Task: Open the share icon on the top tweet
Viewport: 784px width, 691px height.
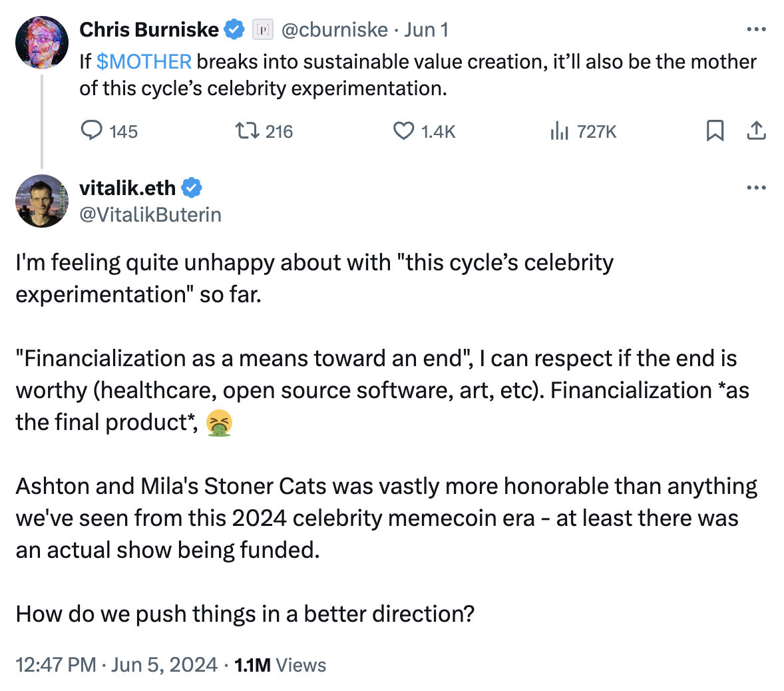Action: pos(757,131)
